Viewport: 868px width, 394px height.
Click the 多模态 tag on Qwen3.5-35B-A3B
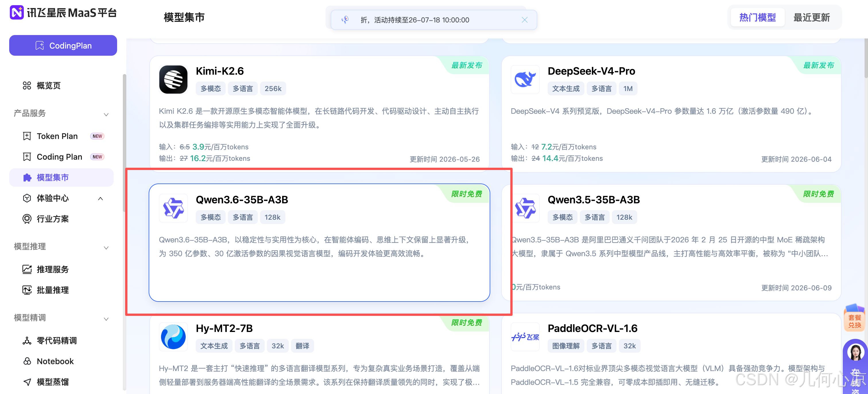(x=562, y=217)
